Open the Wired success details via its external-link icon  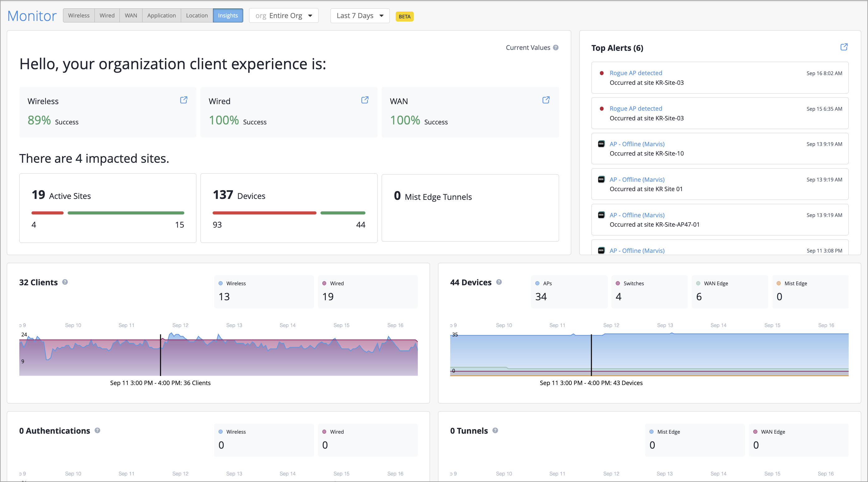coord(364,100)
